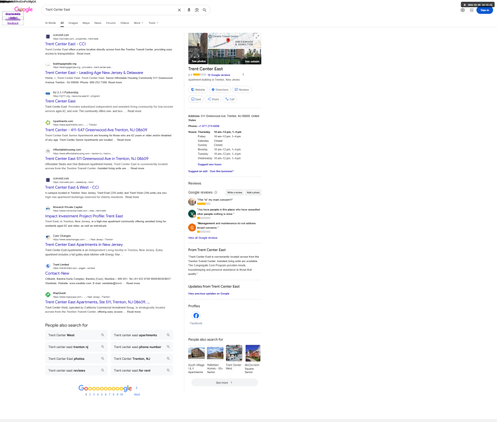Click the magnifier search submit icon
The height and width of the screenshot is (422, 500).
click(204, 10)
